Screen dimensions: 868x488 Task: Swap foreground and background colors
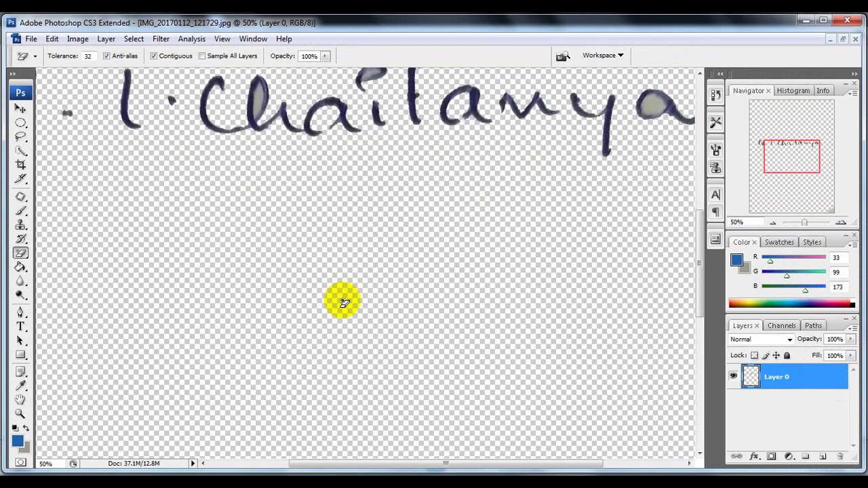click(x=26, y=428)
